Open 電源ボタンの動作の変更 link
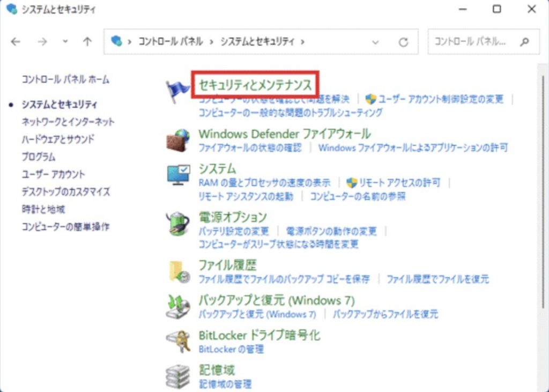 tap(331, 231)
